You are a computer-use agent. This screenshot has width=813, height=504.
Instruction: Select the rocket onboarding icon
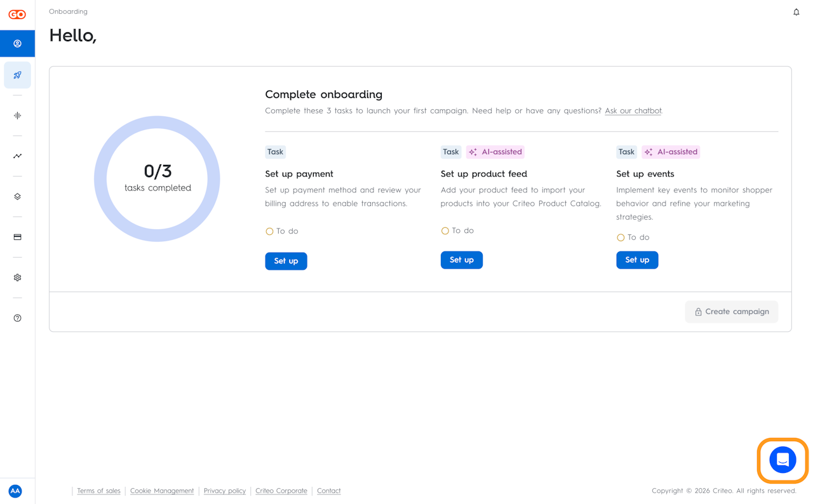point(17,75)
